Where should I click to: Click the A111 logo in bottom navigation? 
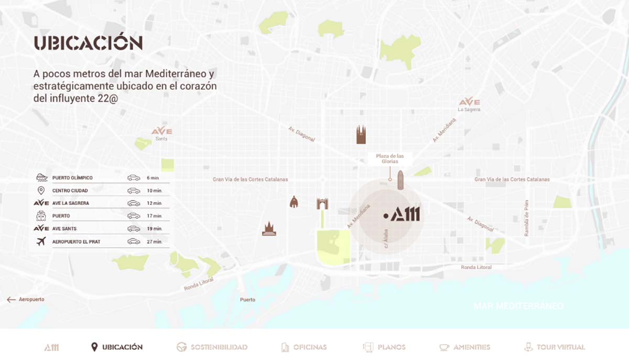click(x=51, y=347)
